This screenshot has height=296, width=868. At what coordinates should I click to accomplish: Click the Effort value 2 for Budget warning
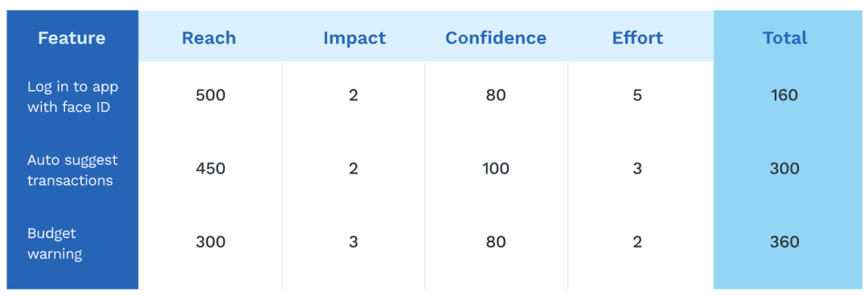[x=637, y=242]
